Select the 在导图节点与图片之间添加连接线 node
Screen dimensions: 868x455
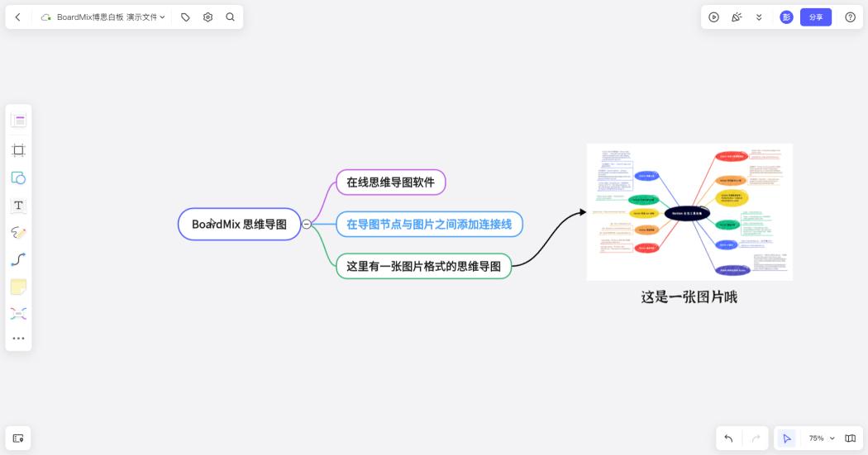point(429,224)
